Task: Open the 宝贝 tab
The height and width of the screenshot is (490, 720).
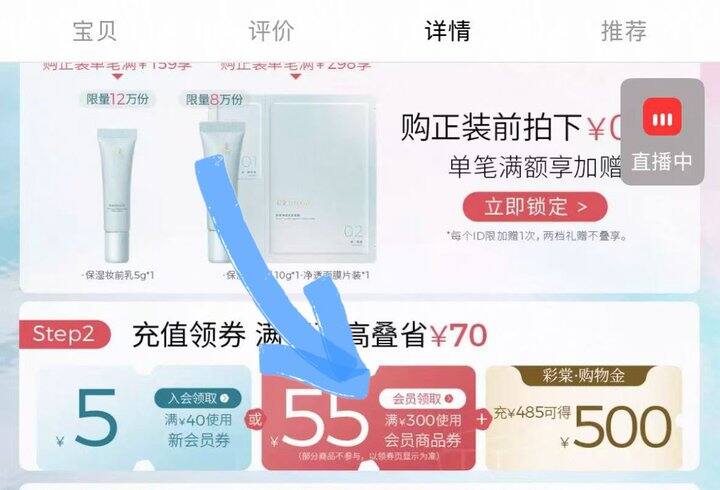Action: (94, 31)
